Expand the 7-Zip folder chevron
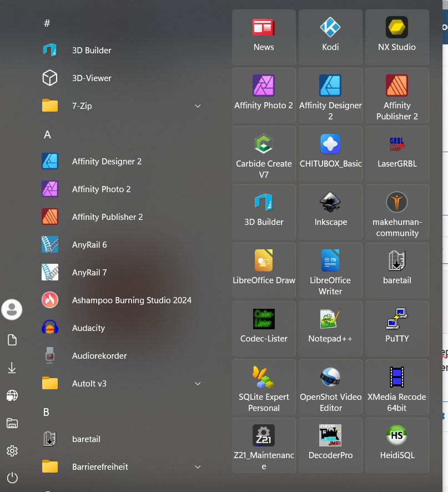 tap(198, 106)
